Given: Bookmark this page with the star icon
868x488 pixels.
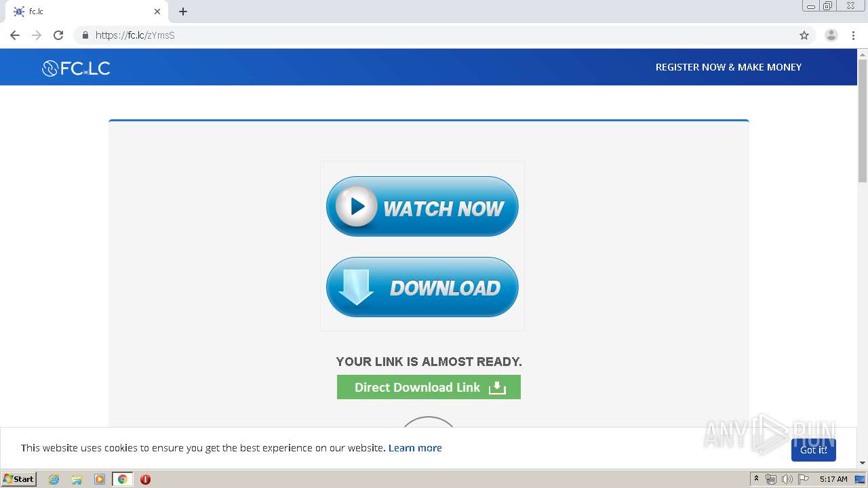Looking at the screenshot, I should pyautogui.click(x=804, y=35).
